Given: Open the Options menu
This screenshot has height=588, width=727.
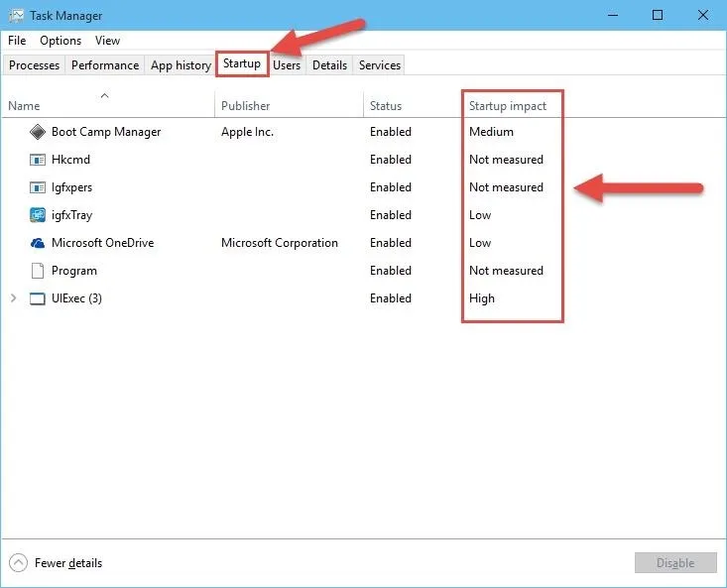Looking at the screenshot, I should [61, 41].
